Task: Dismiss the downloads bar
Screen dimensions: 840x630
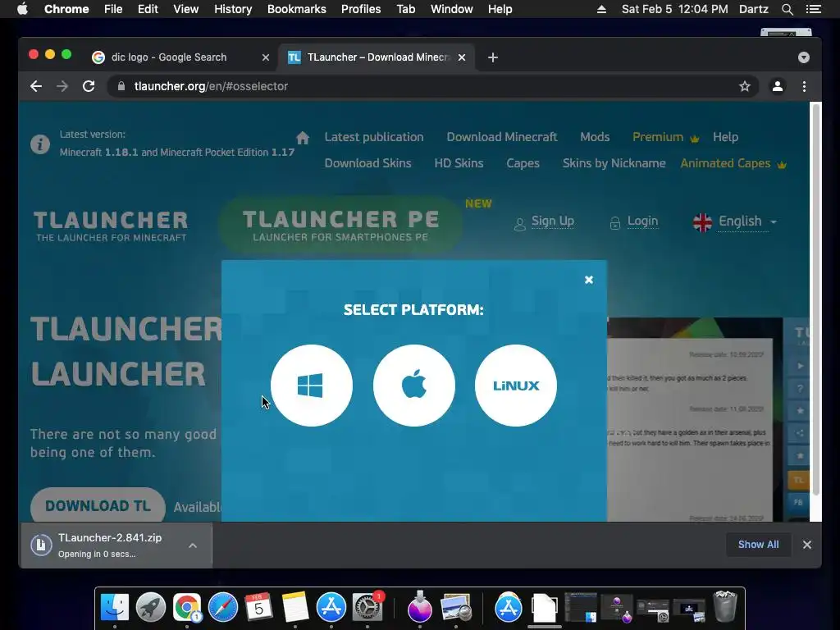Action: (x=807, y=545)
